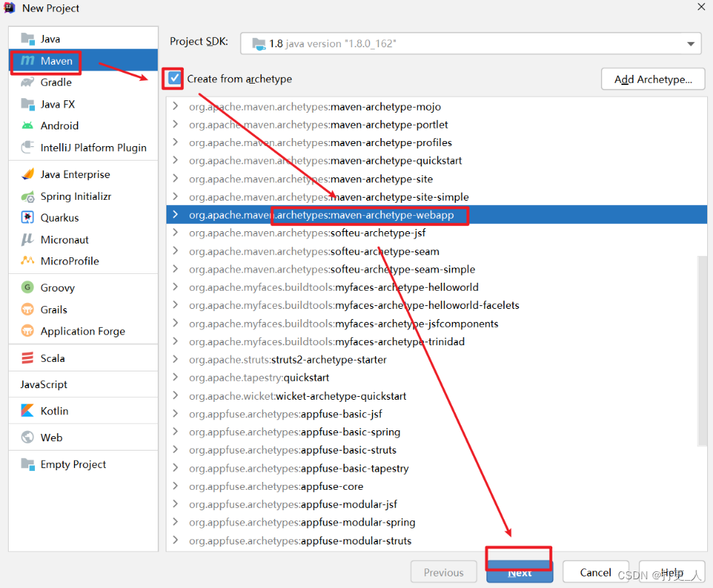Image resolution: width=713 pixels, height=588 pixels.
Task: Expand softeu-archetype-jsf chevron
Action: [175, 233]
